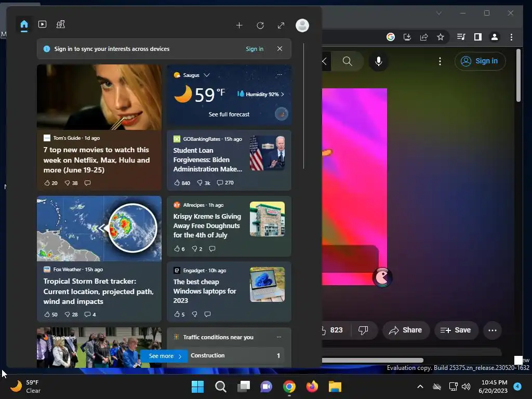Toggle the Chrome side panel
Image resolution: width=532 pixels, height=399 pixels.
(478, 37)
